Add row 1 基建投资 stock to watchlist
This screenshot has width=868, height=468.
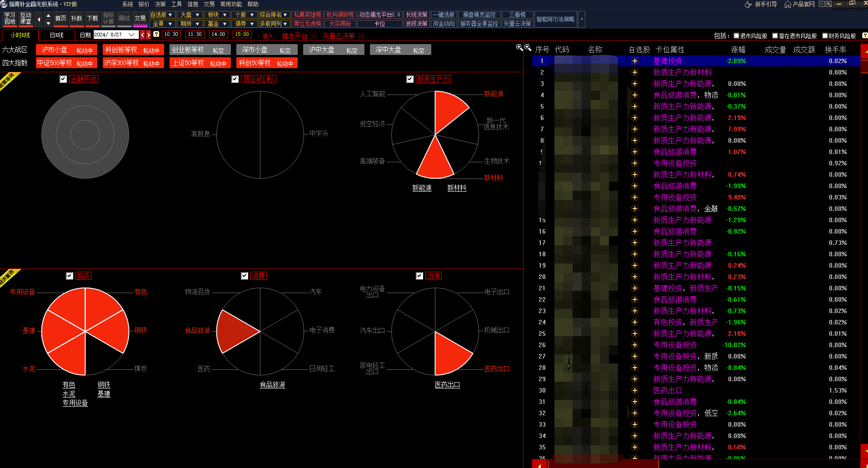(635, 61)
